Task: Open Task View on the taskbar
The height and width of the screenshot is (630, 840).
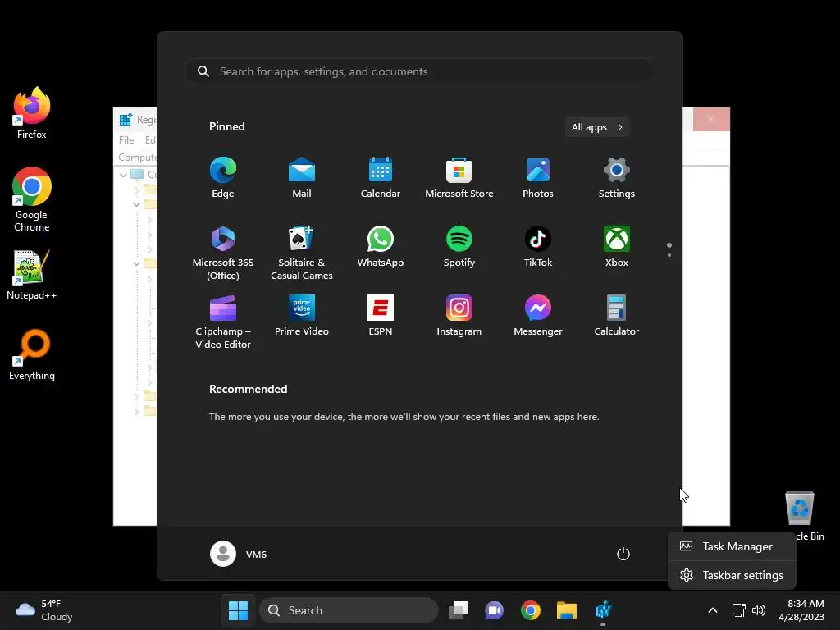Action: [x=459, y=610]
